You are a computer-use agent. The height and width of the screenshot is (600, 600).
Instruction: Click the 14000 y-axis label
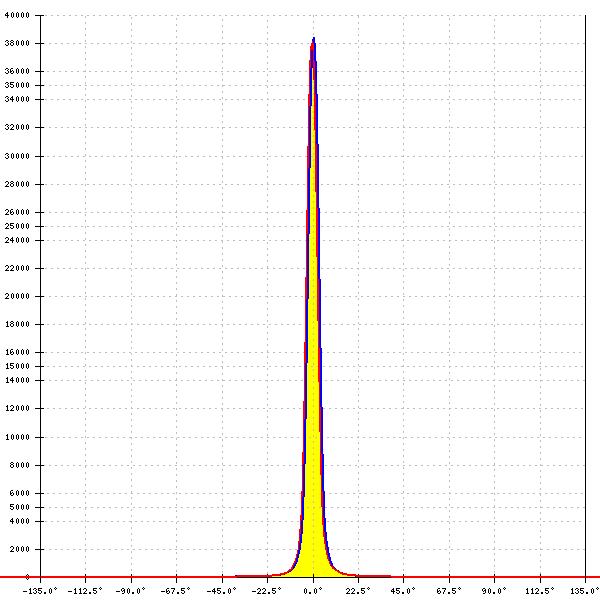click(17, 380)
